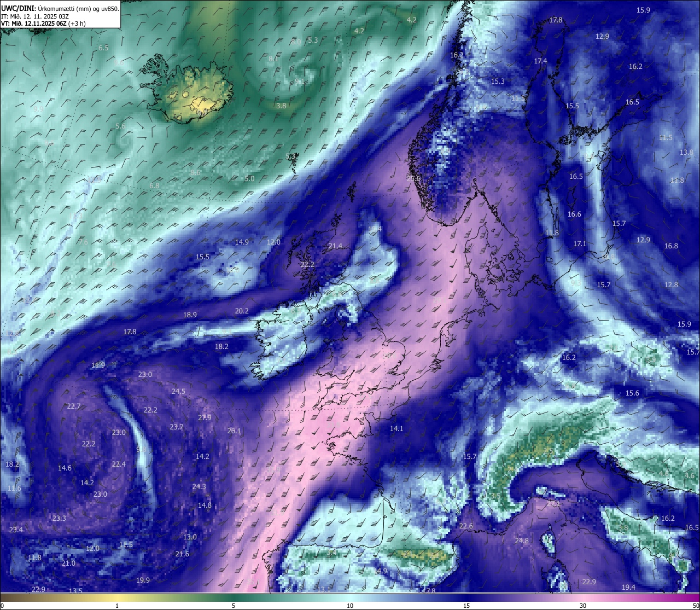Screen dimensions: 700x610
Task: Select the 21.6 value on the map
Action: [x=182, y=554]
